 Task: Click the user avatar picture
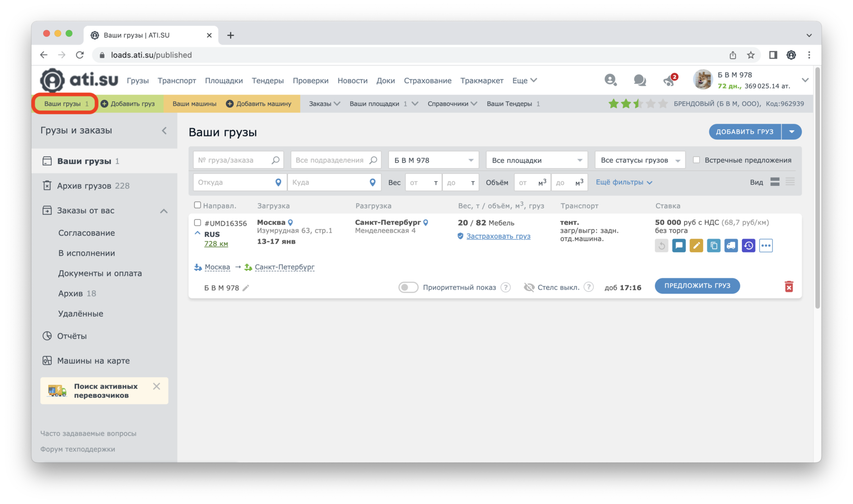pyautogui.click(x=703, y=80)
